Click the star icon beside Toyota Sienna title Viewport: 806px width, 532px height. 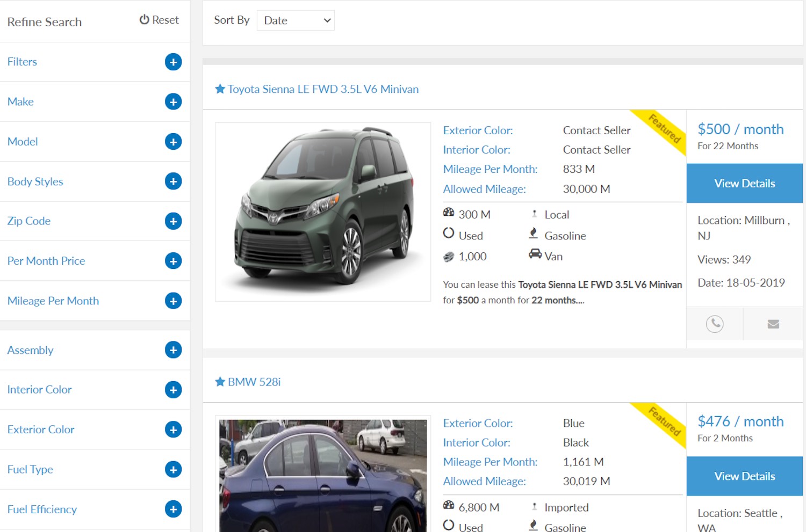click(x=220, y=89)
